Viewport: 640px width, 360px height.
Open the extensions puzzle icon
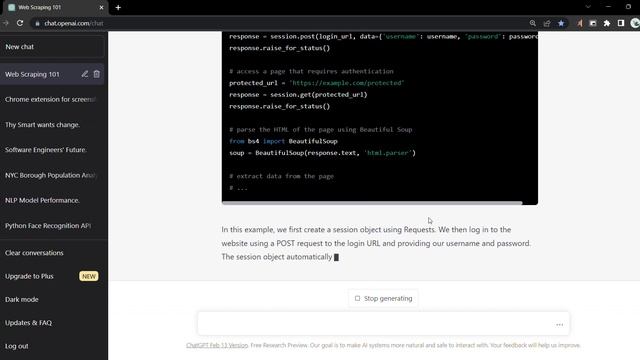click(607, 23)
